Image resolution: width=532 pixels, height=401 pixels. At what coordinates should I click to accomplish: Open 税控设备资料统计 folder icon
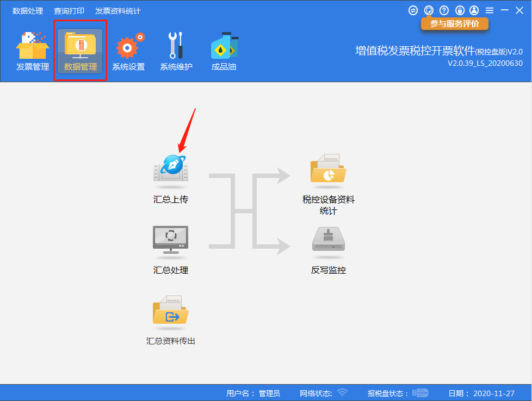pyautogui.click(x=328, y=169)
